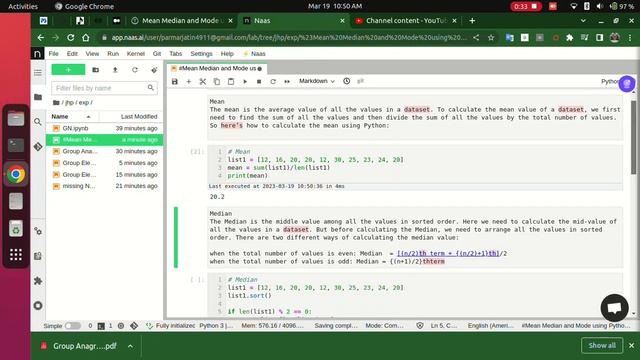The image size is (640, 360).
Task: Refresh the file browser list
Action: pos(135,70)
